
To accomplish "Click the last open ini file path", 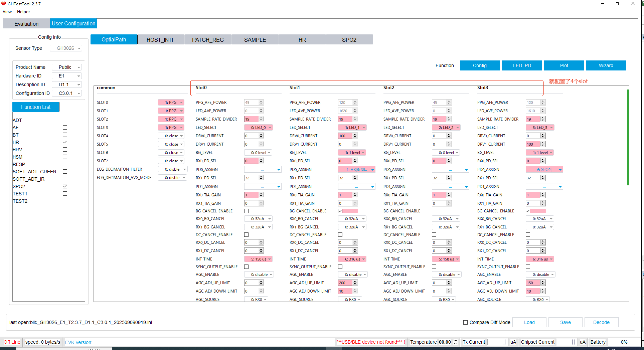I will click(x=80, y=322).
